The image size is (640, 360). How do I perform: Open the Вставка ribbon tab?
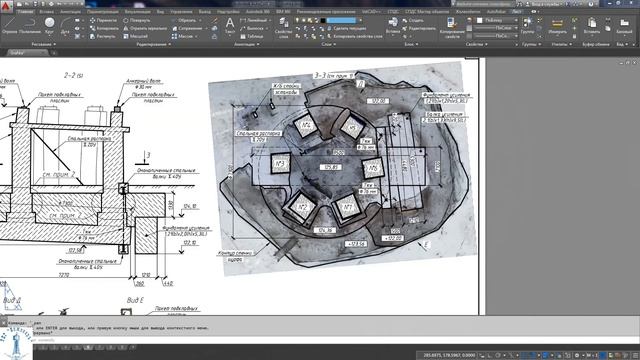[x=47, y=12]
